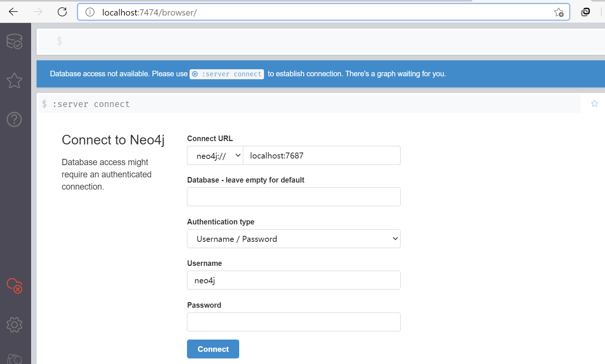Focus the Database name input field
The height and width of the screenshot is (364, 605).
294,197
